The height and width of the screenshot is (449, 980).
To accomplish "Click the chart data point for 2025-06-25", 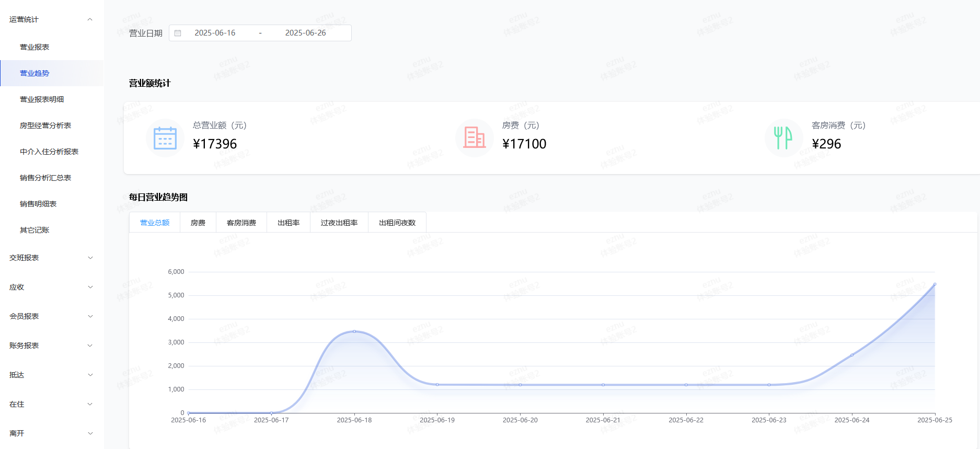I will tap(935, 284).
